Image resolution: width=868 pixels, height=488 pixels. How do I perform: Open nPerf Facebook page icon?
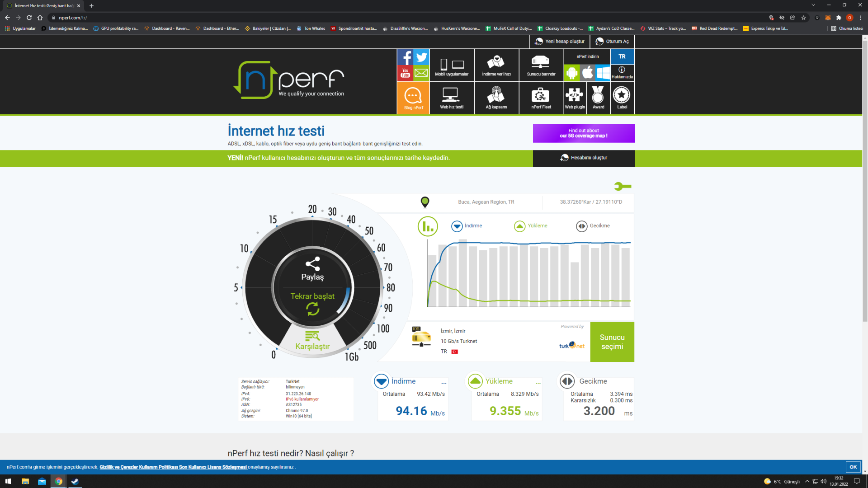click(x=405, y=57)
